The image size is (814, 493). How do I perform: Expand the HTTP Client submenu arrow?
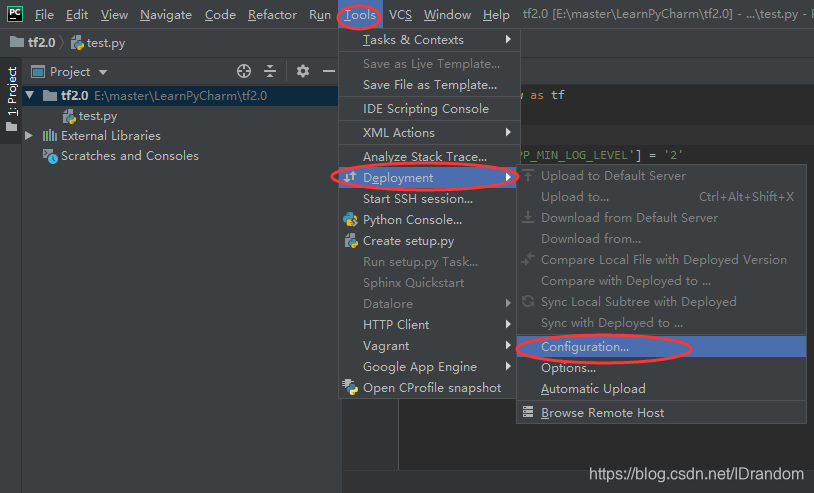508,324
